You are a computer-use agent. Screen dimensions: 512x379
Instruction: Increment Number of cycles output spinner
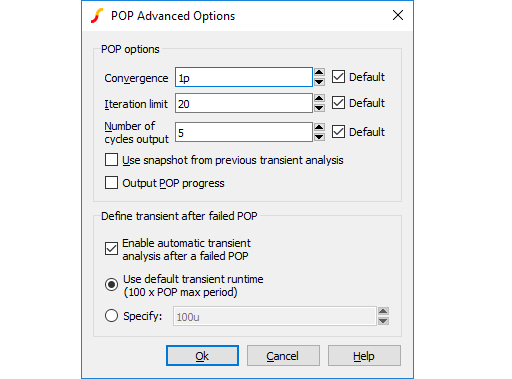point(319,127)
